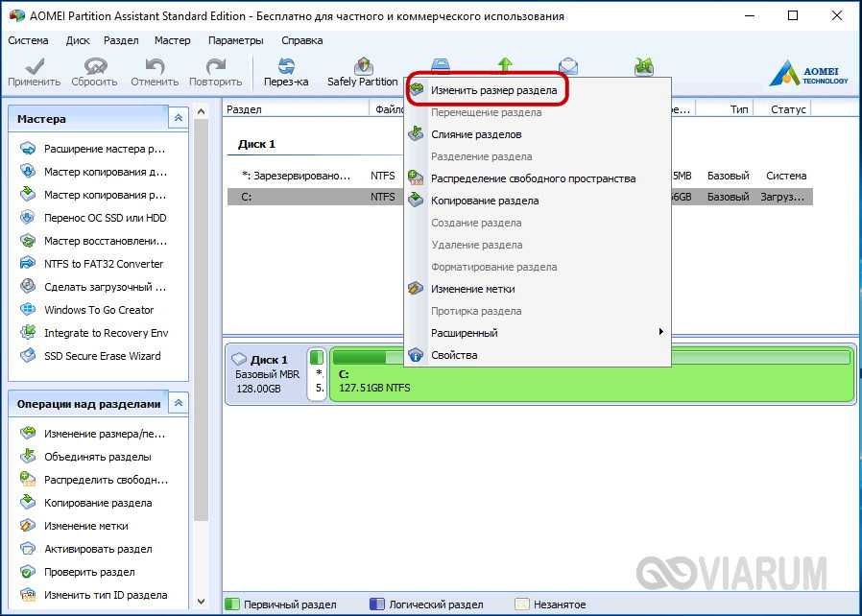Open the Safely Partition toolbar tool
This screenshot has height=616, width=862.
362,66
